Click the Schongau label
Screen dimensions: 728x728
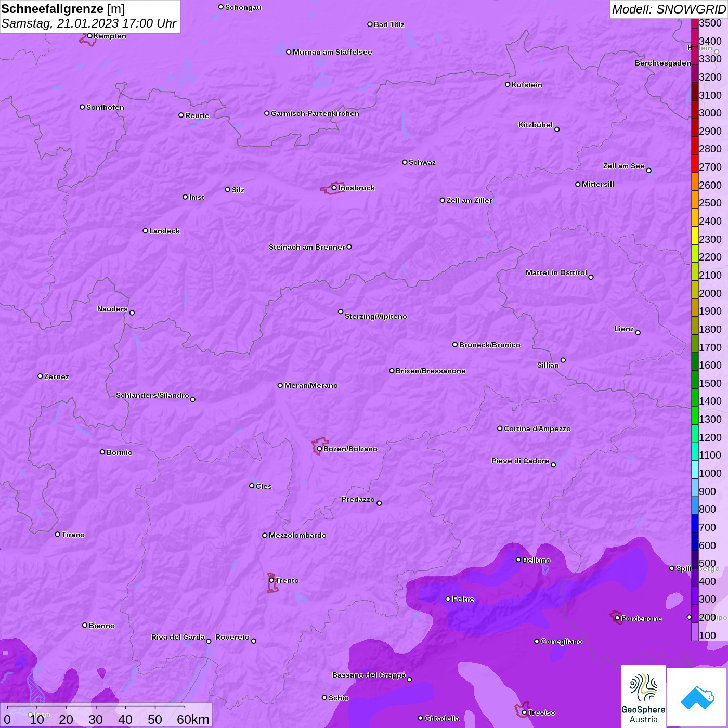click(243, 7)
